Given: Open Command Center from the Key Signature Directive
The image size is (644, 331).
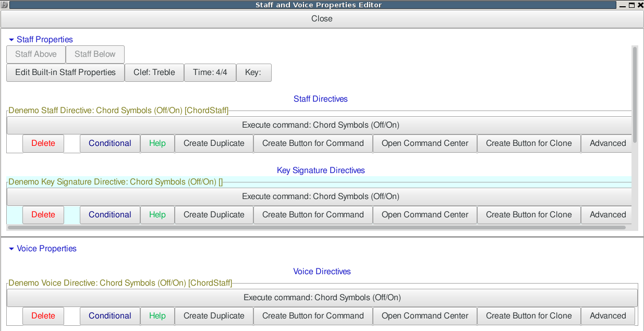Looking at the screenshot, I should coord(424,215).
